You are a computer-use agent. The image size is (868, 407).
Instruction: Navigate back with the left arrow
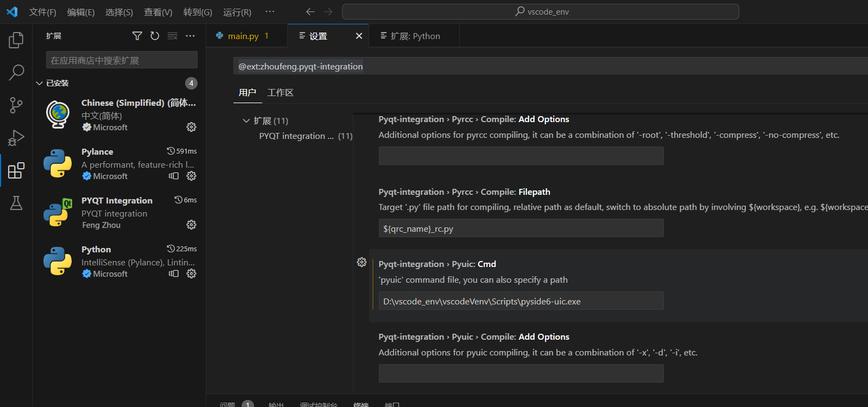[311, 12]
